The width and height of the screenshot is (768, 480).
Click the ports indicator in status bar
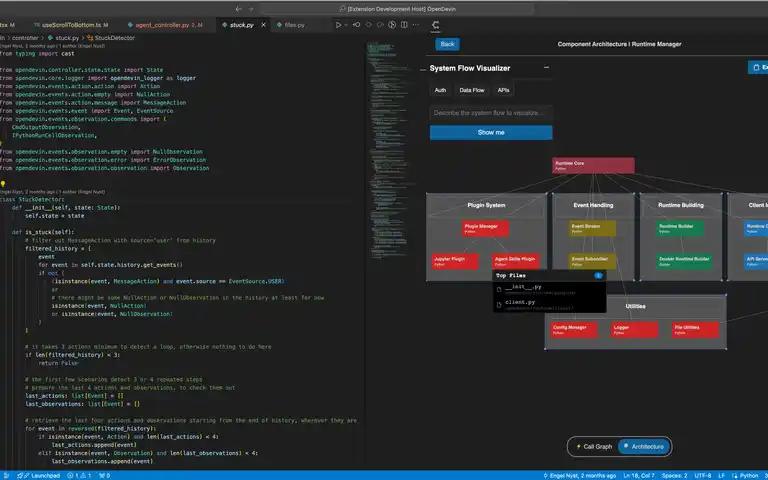[104, 476]
